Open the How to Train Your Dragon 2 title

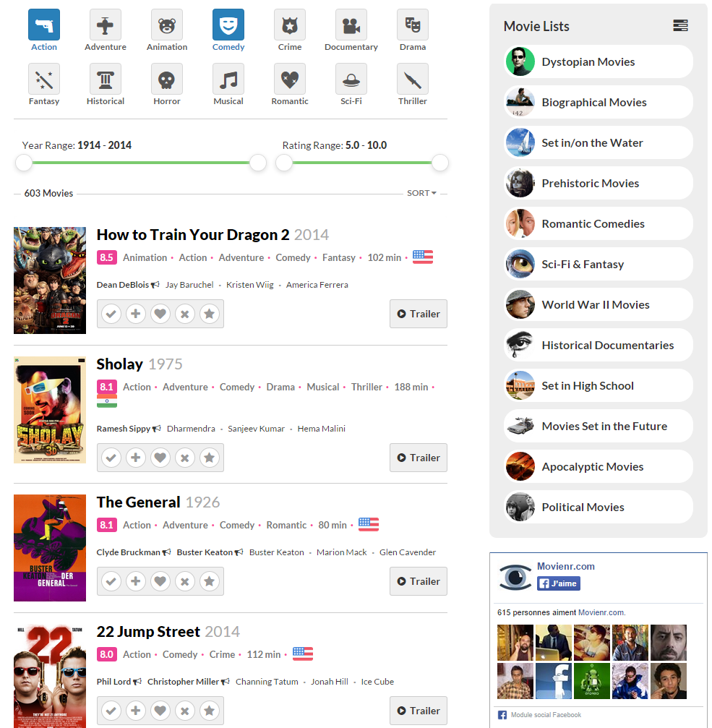(x=192, y=235)
